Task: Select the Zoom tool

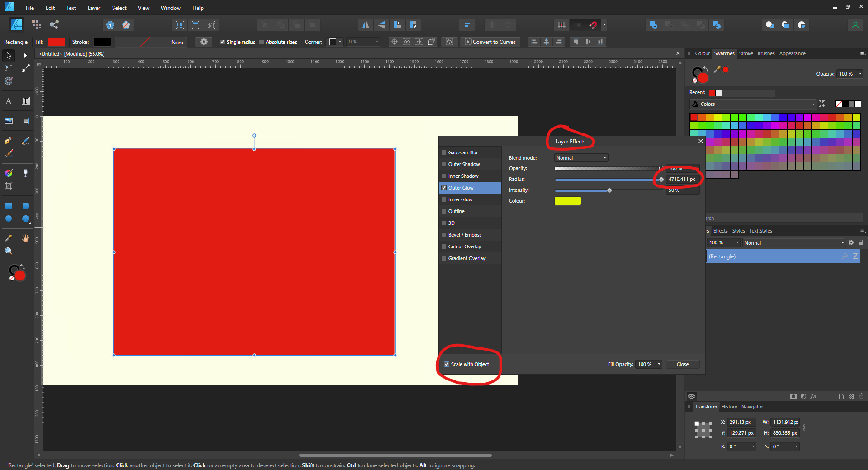Action: (8, 250)
